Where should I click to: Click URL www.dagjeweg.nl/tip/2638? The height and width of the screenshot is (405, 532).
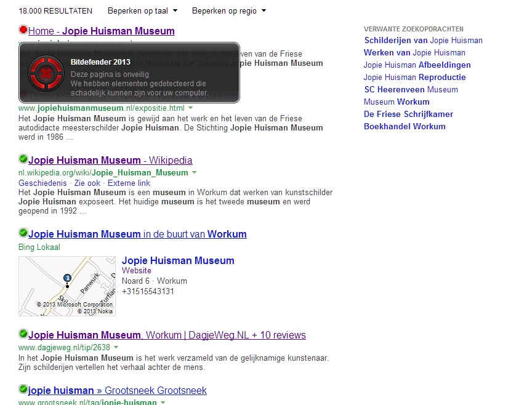64,347
